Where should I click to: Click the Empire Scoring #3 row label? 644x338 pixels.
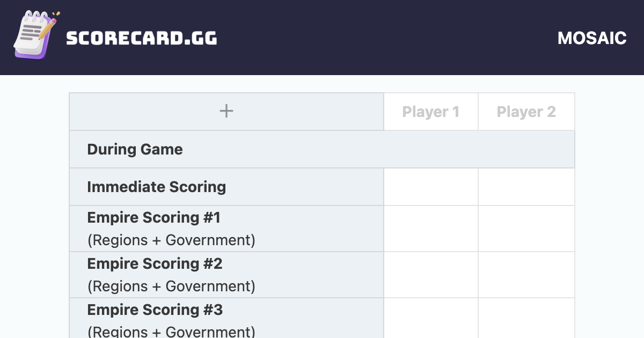pyautogui.click(x=155, y=310)
